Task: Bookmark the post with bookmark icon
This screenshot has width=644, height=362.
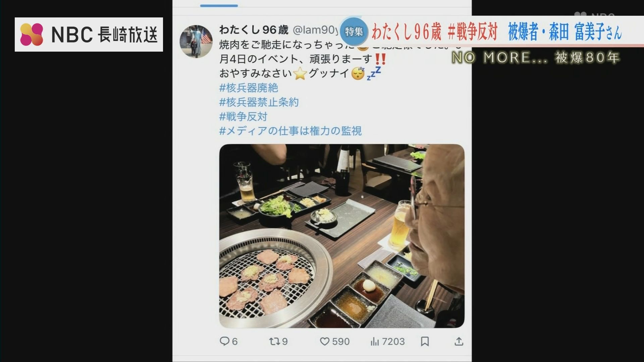Action: [x=425, y=341]
